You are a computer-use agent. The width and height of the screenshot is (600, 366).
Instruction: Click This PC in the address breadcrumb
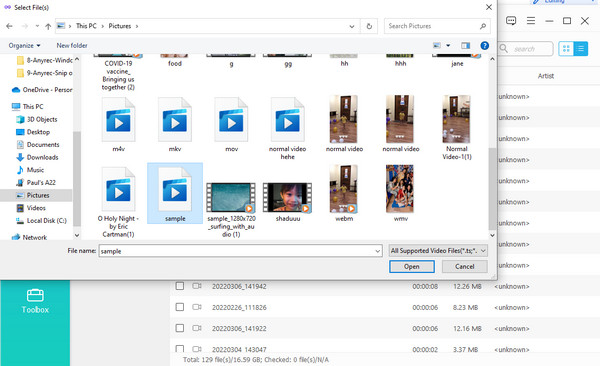[86, 26]
